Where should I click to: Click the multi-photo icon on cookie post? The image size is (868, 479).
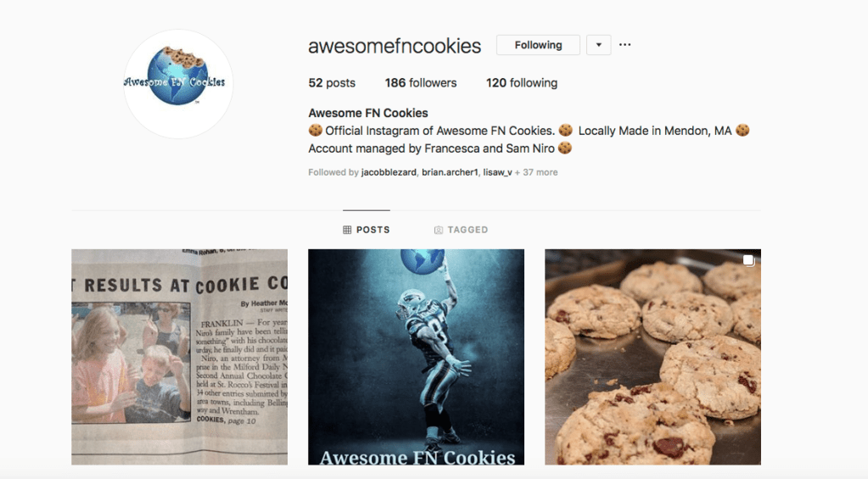coord(748,260)
